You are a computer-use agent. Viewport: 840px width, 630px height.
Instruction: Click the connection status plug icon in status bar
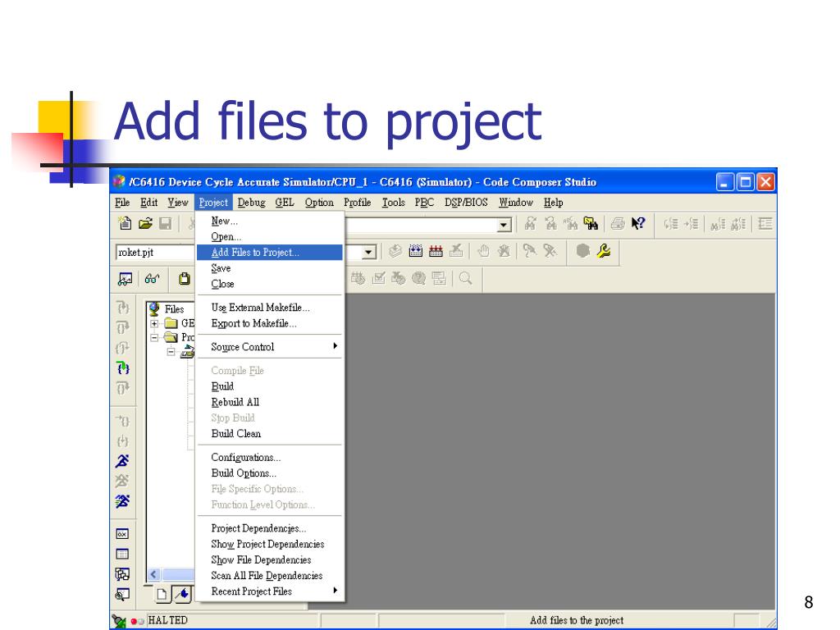tap(118, 621)
